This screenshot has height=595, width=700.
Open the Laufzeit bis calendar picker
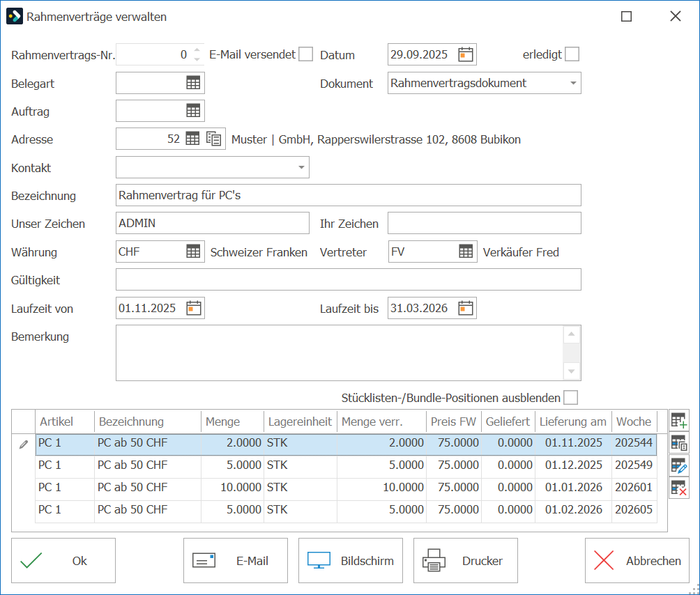click(465, 308)
